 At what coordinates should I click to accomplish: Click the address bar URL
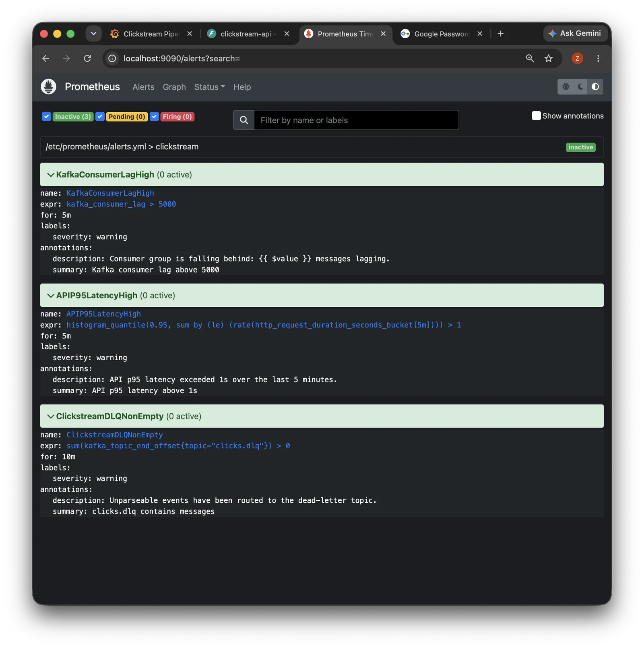coord(182,58)
